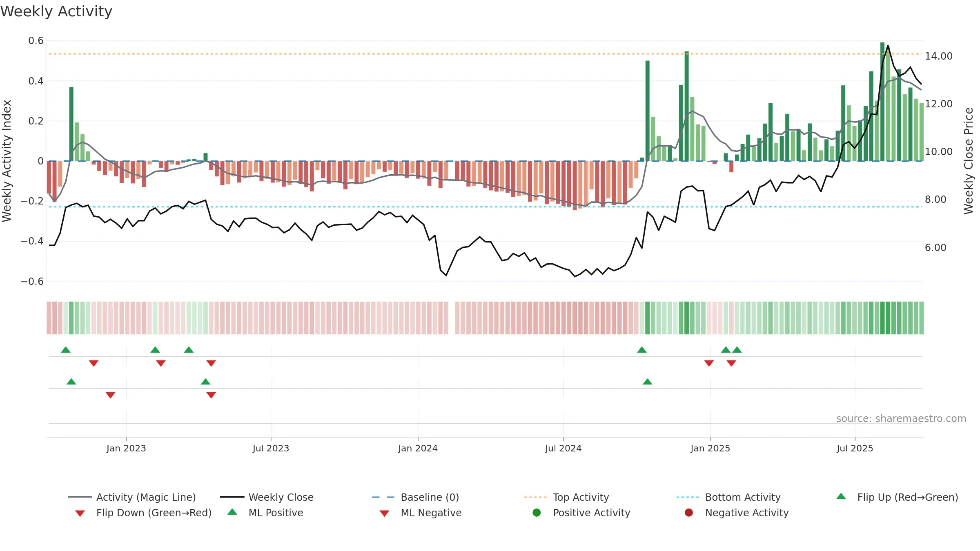Click the Positive Activity green circle icon
The width and height of the screenshot is (980, 551).
pyautogui.click(x=537, y=512)
